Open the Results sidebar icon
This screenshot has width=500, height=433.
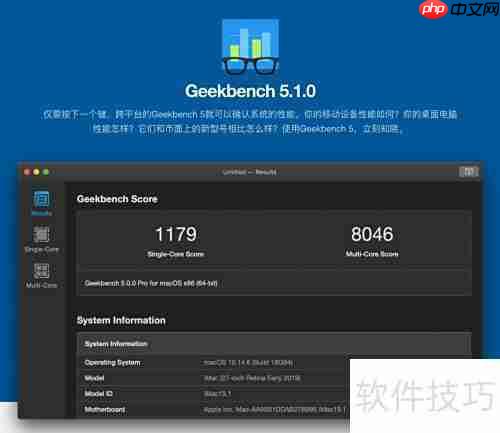[x=42, y=203]
